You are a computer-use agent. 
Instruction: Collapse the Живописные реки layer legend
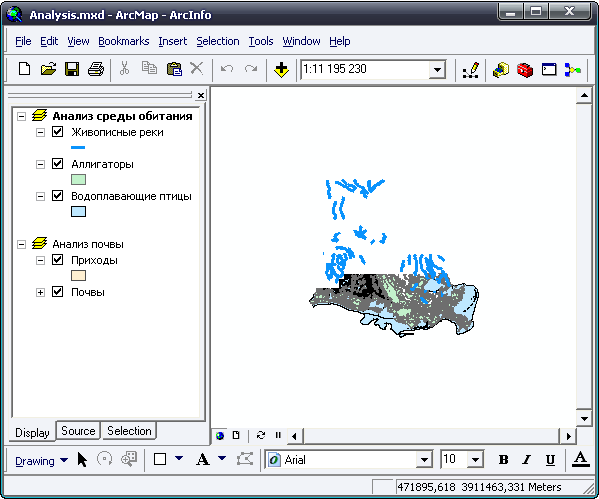40,133
